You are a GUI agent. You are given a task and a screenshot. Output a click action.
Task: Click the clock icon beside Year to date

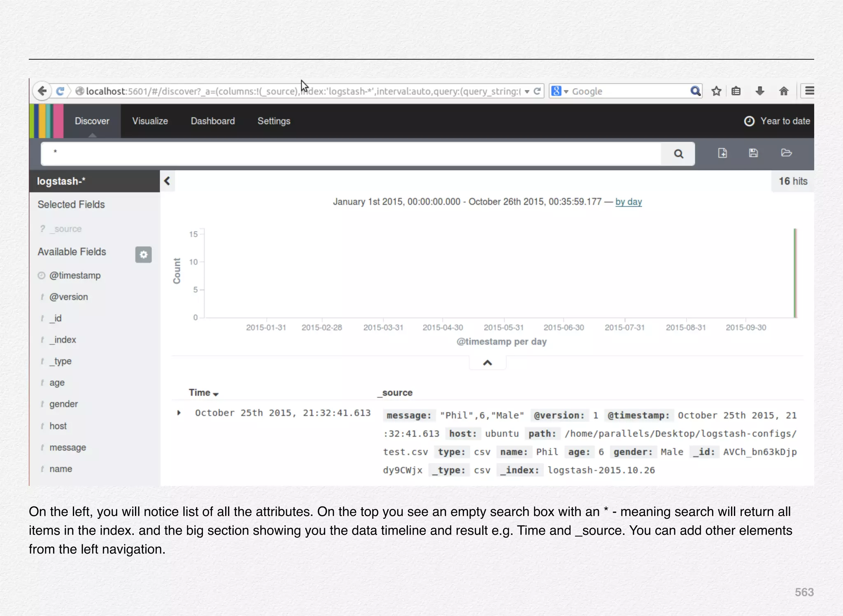pyautogui.click(x=749, y=121)
